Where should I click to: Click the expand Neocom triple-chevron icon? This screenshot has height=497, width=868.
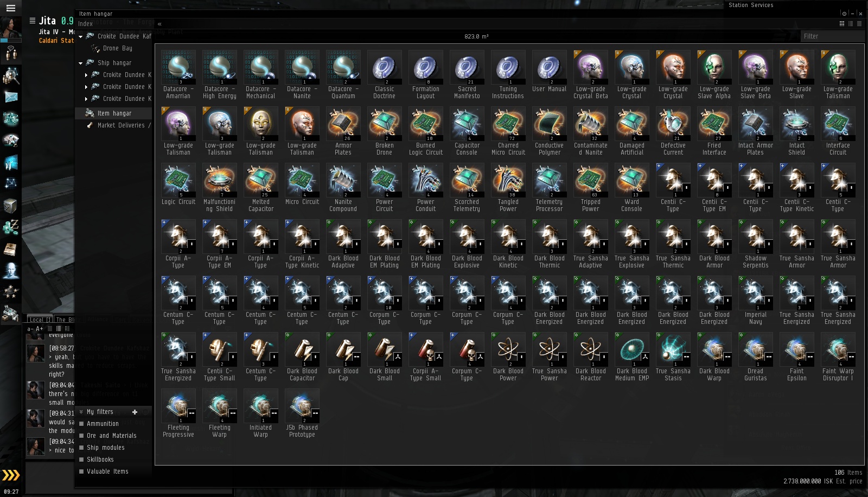(x=11, y=475)
